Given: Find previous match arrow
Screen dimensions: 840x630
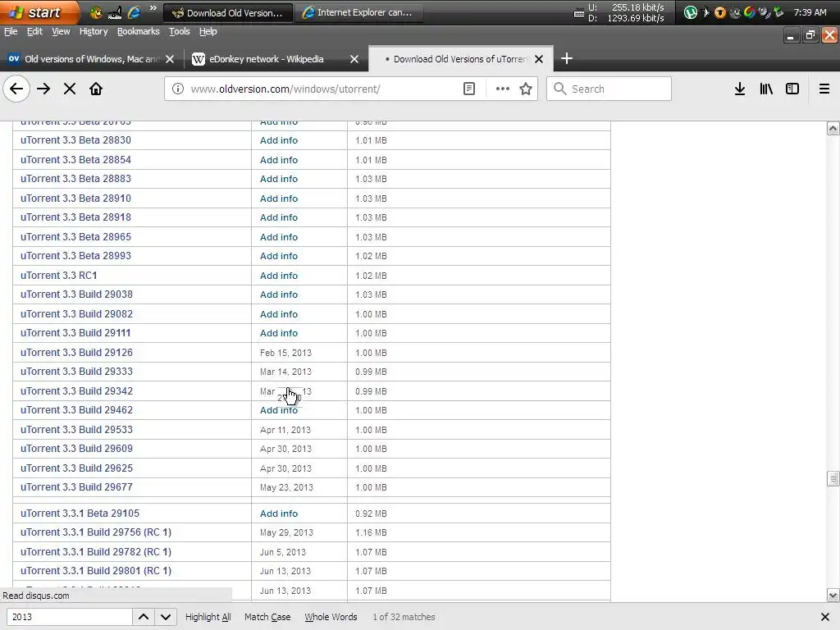Looking at the screenshot, I should [144, 617].
